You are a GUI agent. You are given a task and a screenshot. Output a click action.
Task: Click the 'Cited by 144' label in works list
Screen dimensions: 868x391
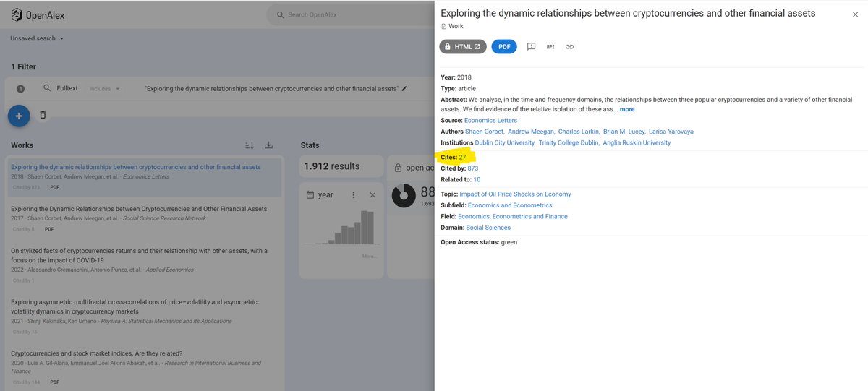(x=26, y=382)
